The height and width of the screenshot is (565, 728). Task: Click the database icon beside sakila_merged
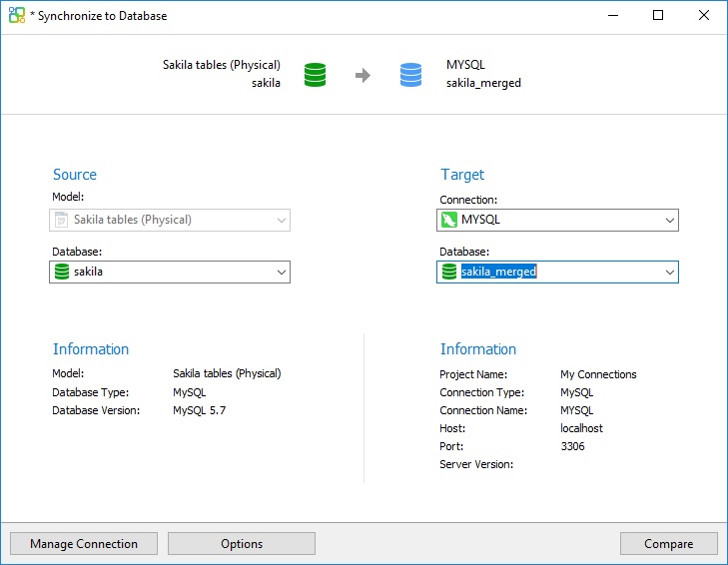(x=449, y=272)
